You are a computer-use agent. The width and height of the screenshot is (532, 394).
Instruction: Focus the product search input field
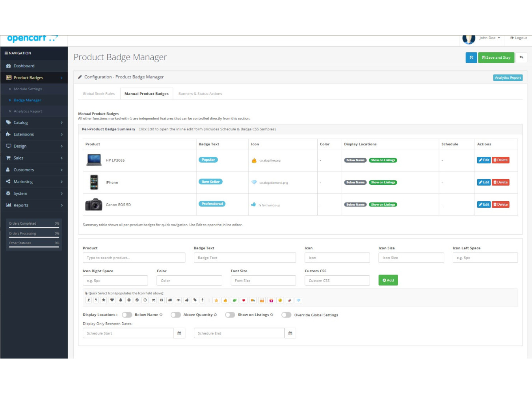pyautogui.click(x=134, y=258)
